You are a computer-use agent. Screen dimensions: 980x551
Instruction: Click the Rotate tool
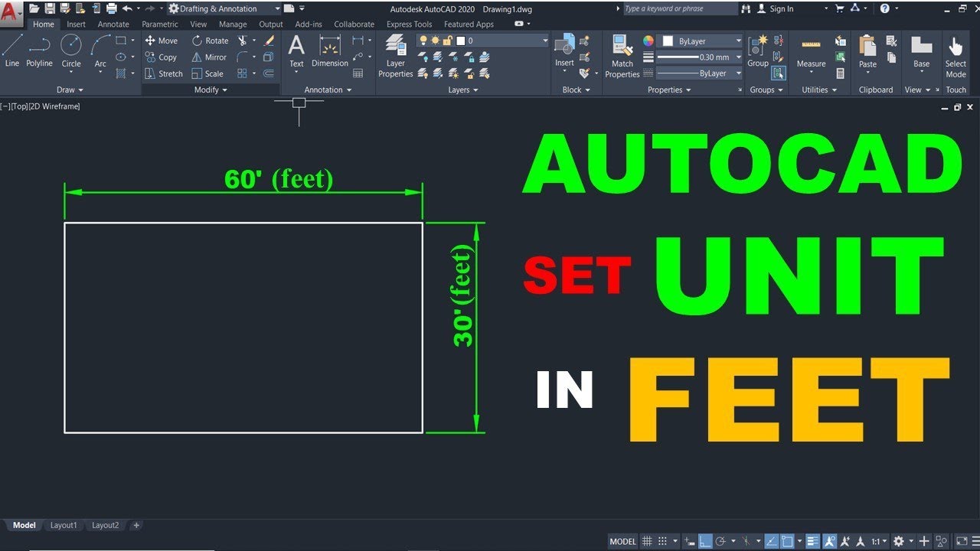point(211,41)
